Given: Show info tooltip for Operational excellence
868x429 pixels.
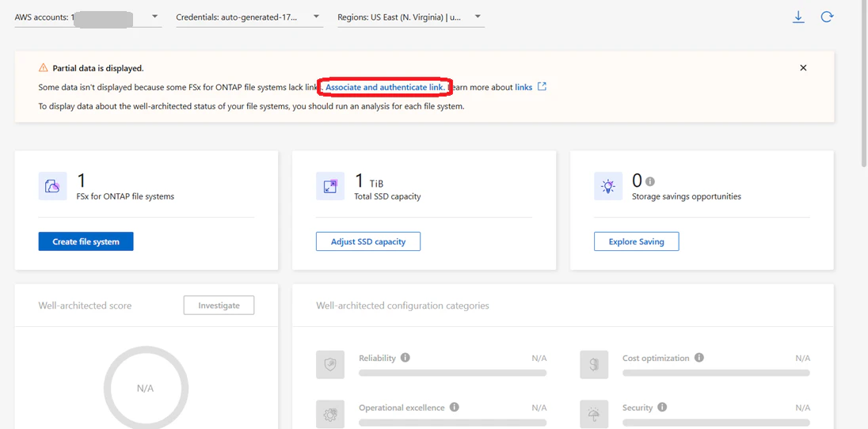Looking at the screenshot, I should click(x=455, y=408).
